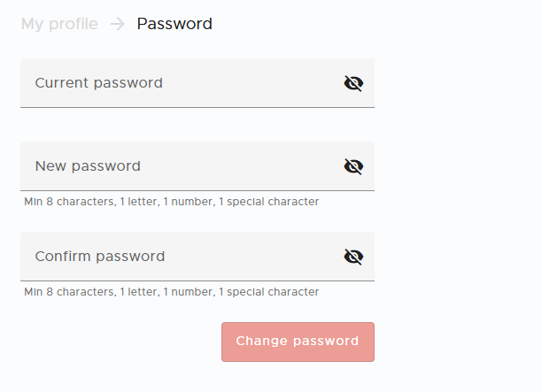Screen dimensions: 542x392
Task: Reveal the Confirm password entry
Action: (x=353, y=257)
